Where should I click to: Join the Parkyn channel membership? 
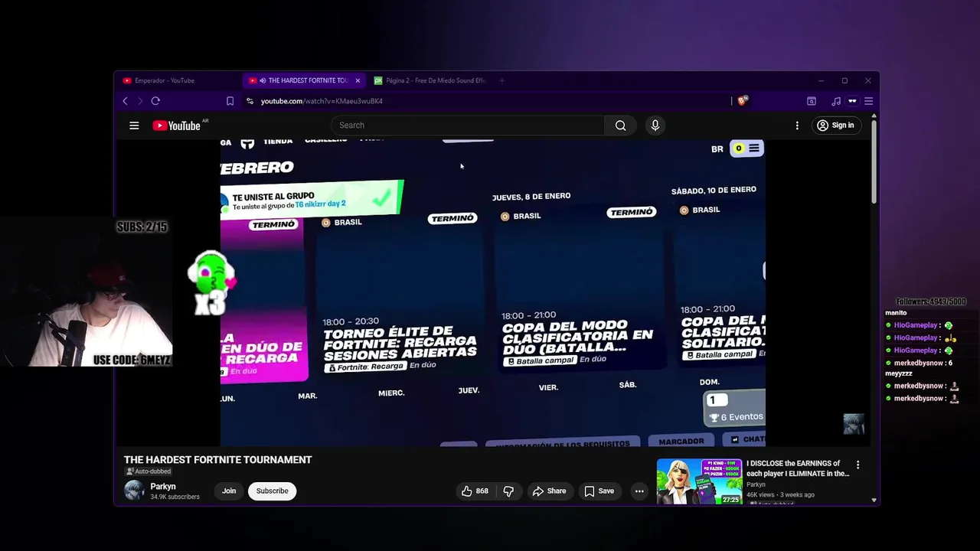pos(229,491)
